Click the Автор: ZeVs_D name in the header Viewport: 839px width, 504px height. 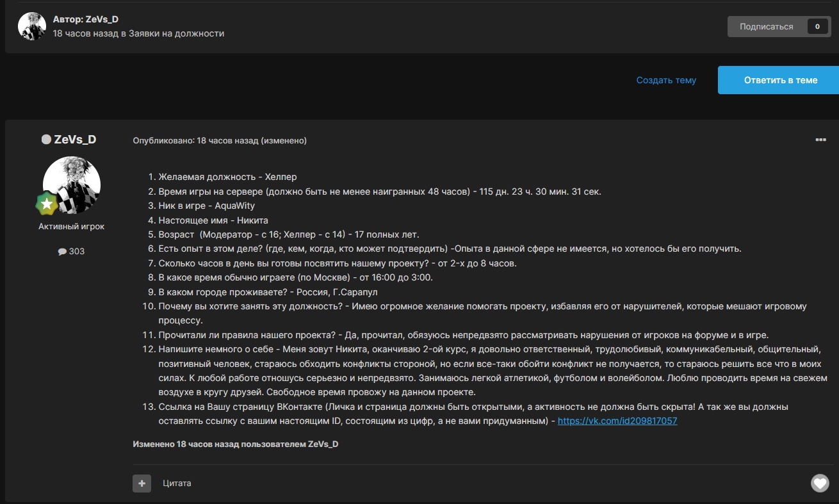[x=102, y=19]
